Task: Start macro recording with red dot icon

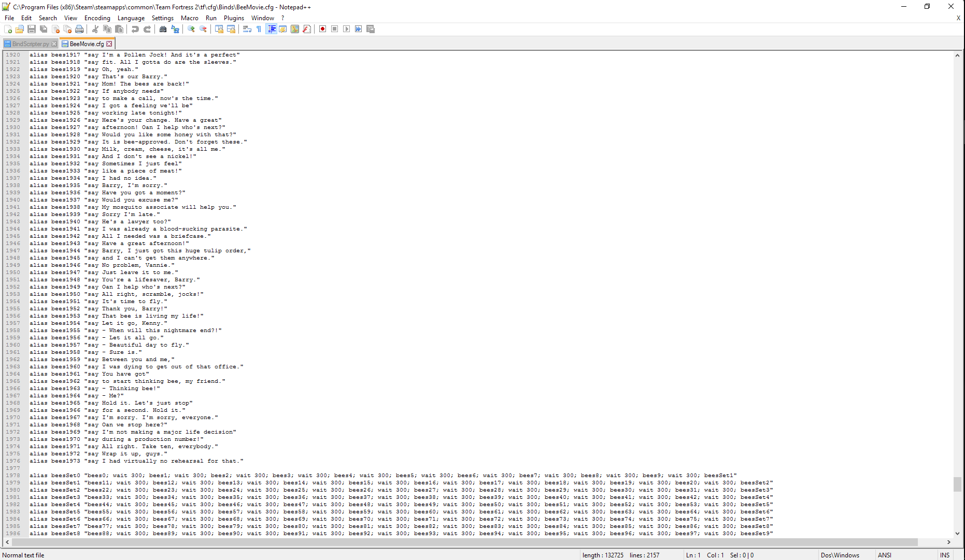Action: point(322,29)
